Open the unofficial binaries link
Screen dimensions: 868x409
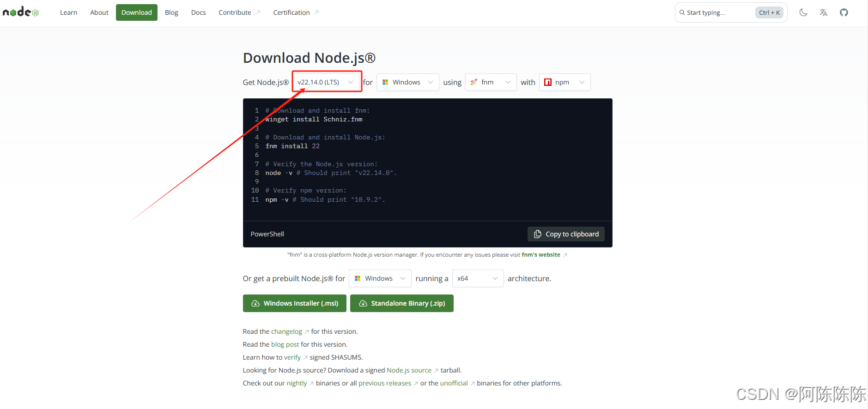(x=454, y=383)
